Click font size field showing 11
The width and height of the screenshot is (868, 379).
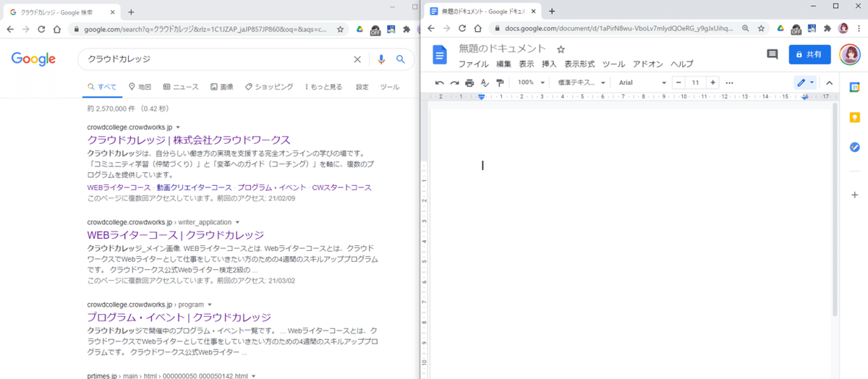(x=695, y=82)
